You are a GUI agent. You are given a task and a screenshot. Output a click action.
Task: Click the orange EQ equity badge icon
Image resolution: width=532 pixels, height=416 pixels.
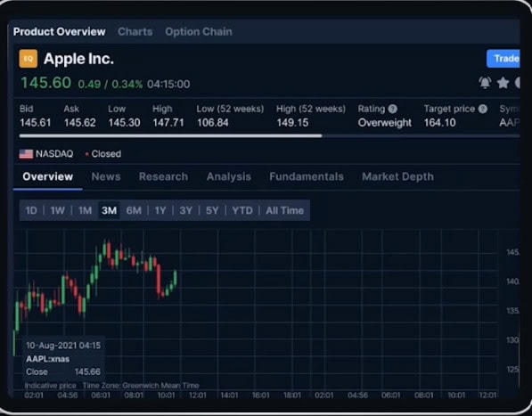[x=29, y=59]
